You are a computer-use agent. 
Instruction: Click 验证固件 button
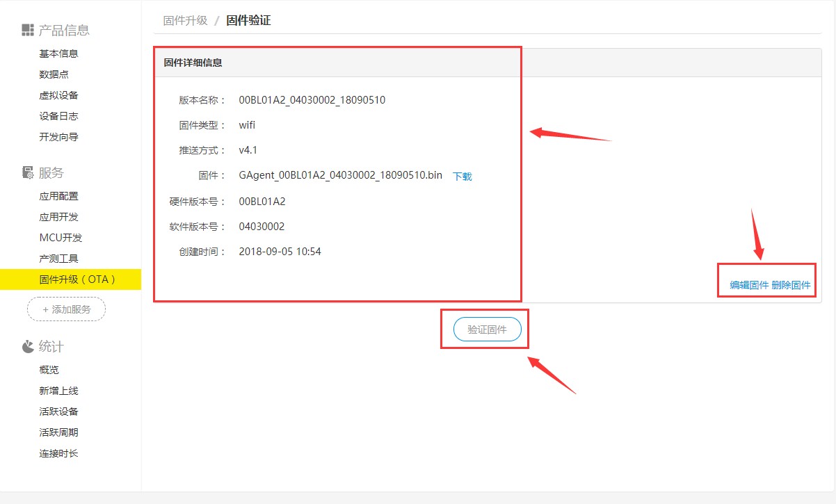(487, 330)
